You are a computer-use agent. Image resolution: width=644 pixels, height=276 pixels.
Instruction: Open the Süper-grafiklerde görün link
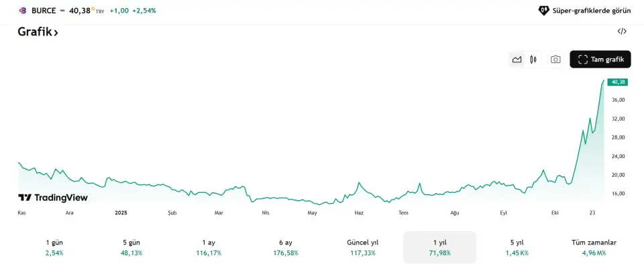pyautogui.click(x=591, y=11)
